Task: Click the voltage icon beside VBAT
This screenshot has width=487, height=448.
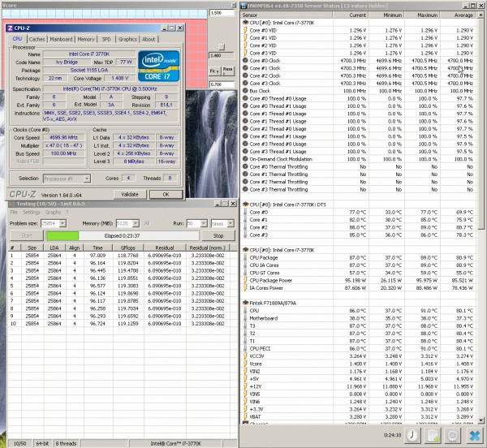Action: 245,416
